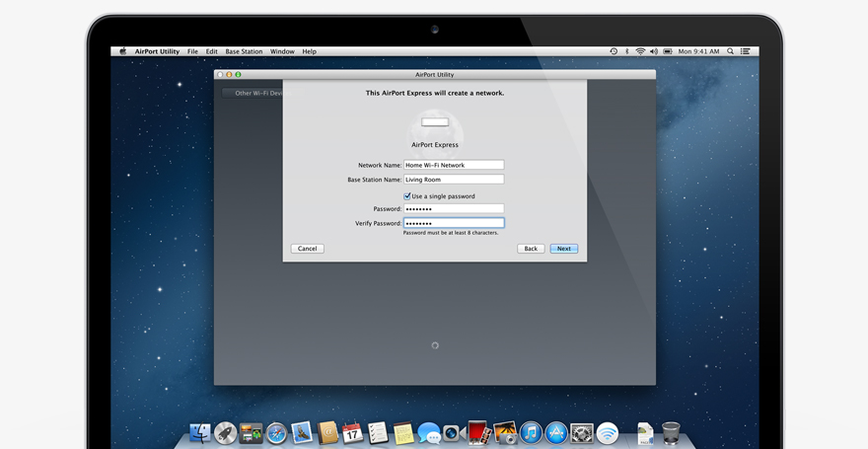
Task: Click the green zoom window button
Action: pyautogui.click(x=238, y=74)
